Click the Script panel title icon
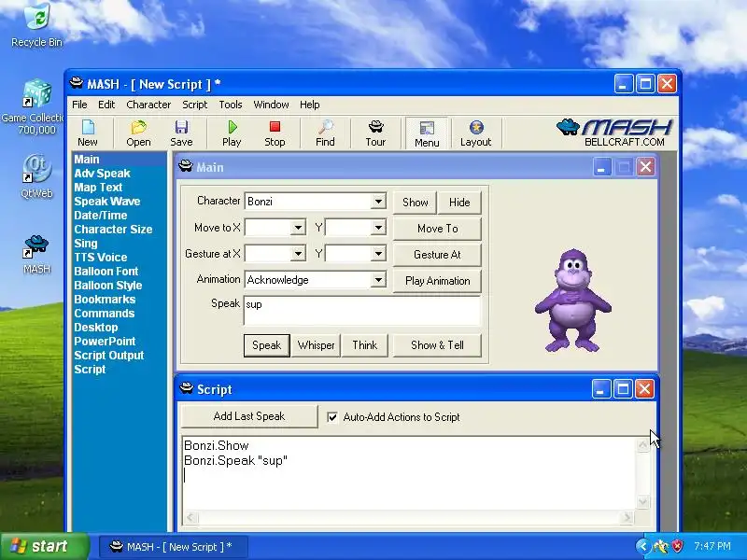 (186, 388)
